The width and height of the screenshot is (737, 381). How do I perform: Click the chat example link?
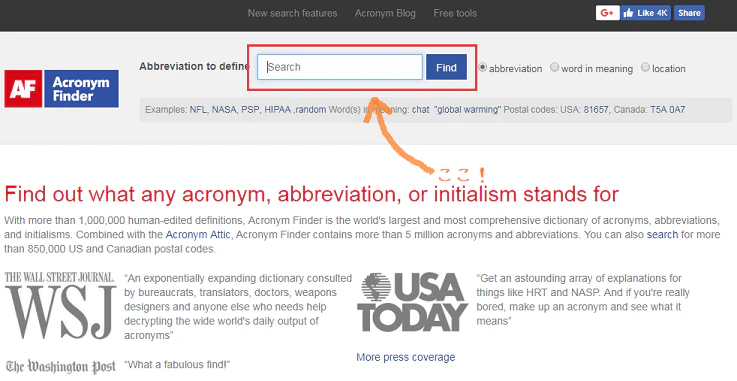click(421, 110)
